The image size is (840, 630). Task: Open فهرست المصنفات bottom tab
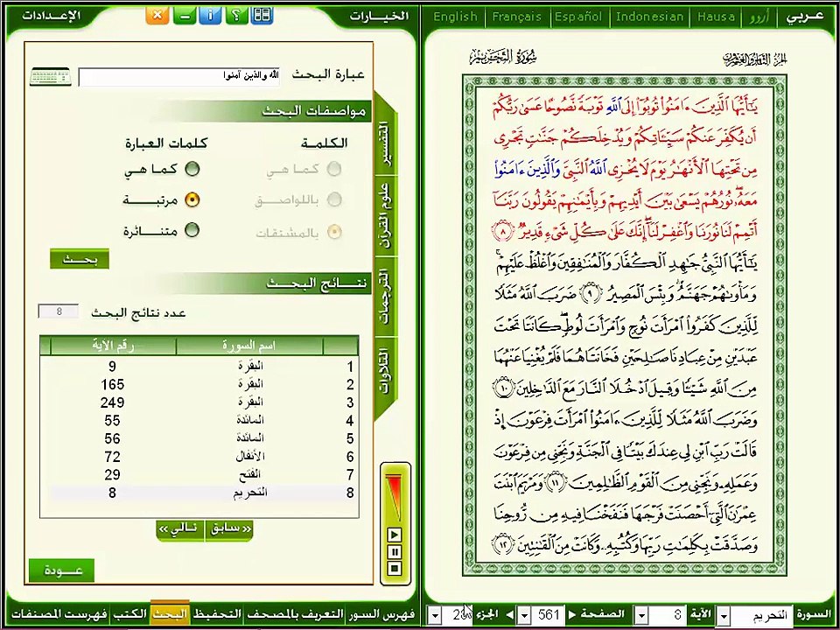tap(59, 614)
